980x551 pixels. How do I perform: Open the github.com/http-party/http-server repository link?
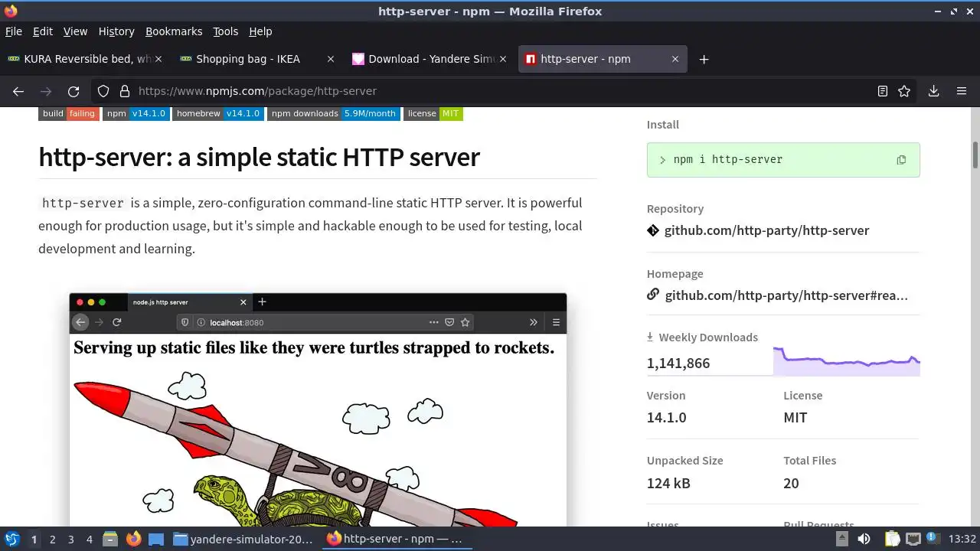pyautogui.click(x=766, y=230)
